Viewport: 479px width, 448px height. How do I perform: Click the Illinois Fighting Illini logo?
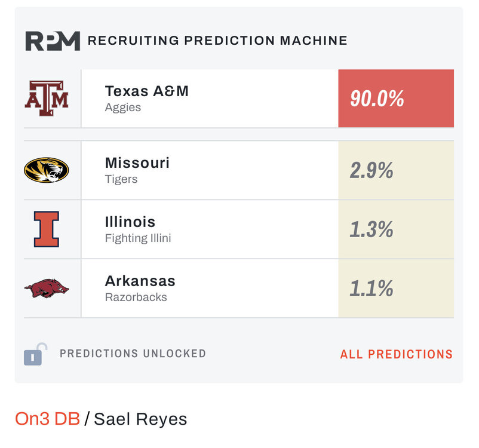(47, 229)
